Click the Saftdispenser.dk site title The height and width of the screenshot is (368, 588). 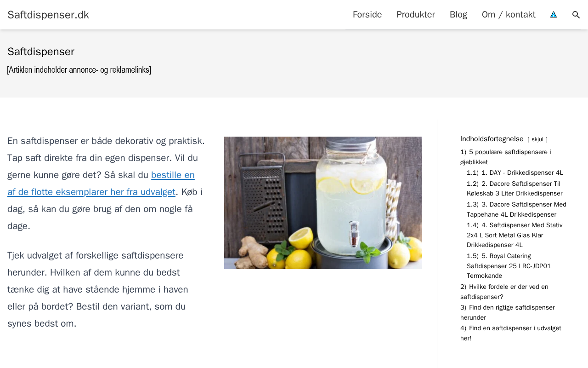point(48,15)
